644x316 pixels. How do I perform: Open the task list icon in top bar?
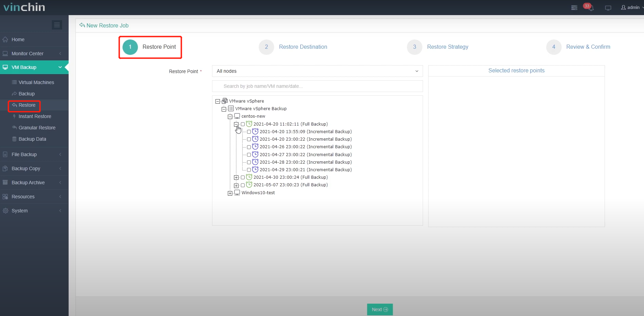pyautogui.click(x=574, y=8)
